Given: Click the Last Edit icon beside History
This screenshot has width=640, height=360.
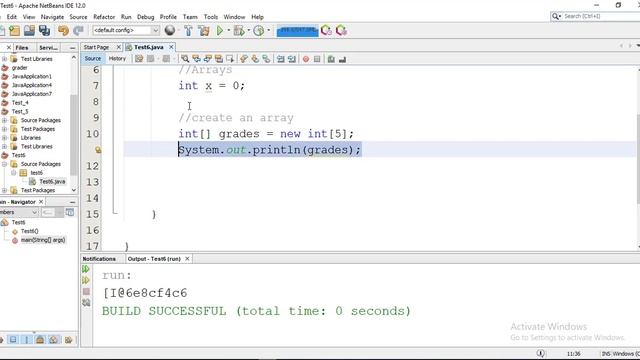Looking at the screenshot, I should [139, 59].
